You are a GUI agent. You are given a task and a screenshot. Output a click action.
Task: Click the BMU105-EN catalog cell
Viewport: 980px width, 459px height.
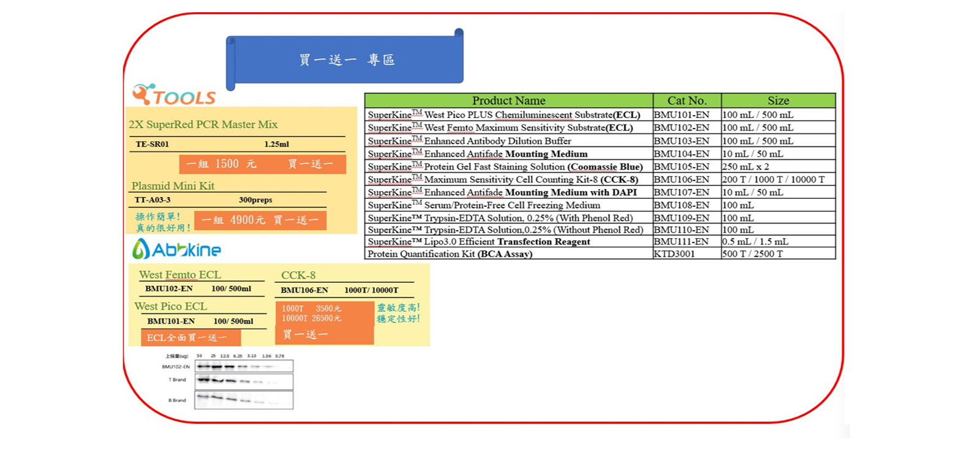click(x=687, y=166)
